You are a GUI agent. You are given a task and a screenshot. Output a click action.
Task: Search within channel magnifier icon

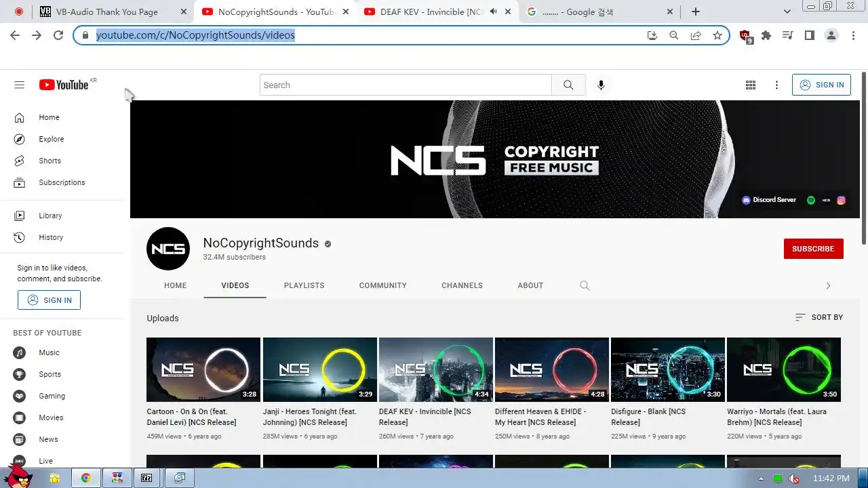[585, 285]
